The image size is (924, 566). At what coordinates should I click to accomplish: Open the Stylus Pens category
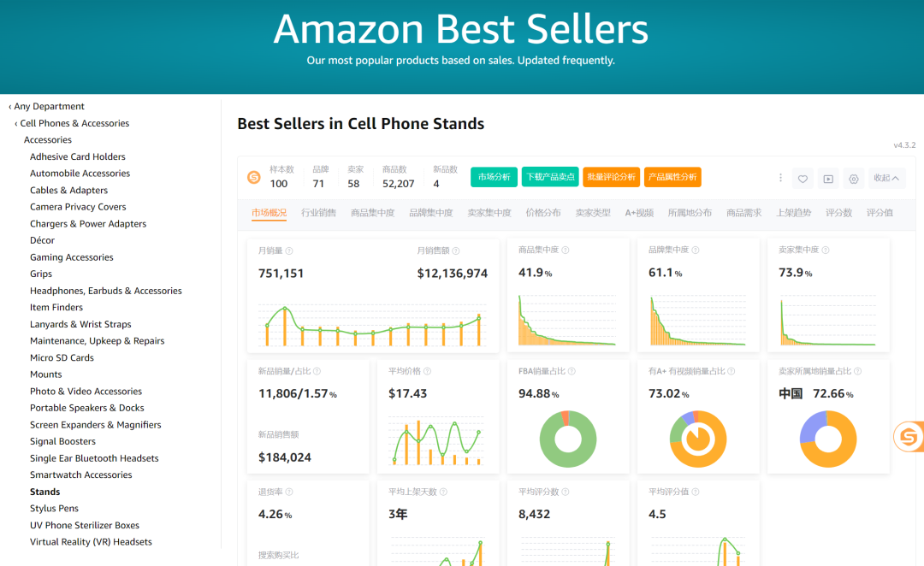(x=54, y=508)
